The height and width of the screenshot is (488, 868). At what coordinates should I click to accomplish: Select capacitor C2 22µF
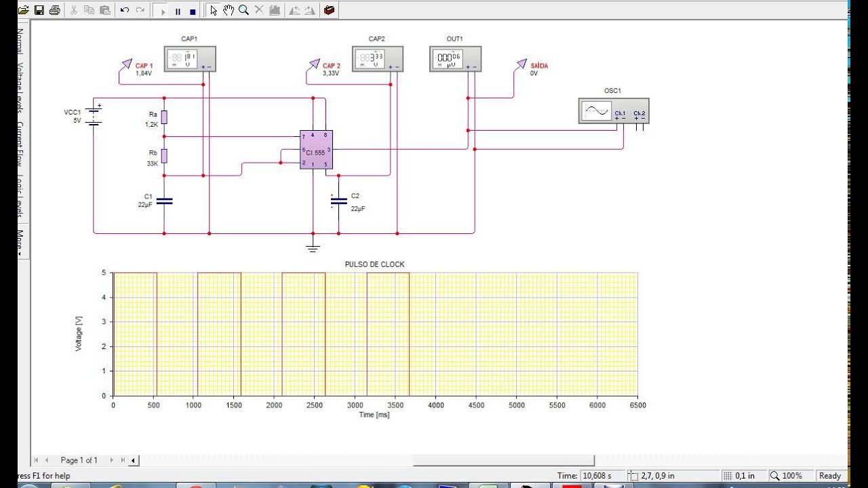click(338, 200)
